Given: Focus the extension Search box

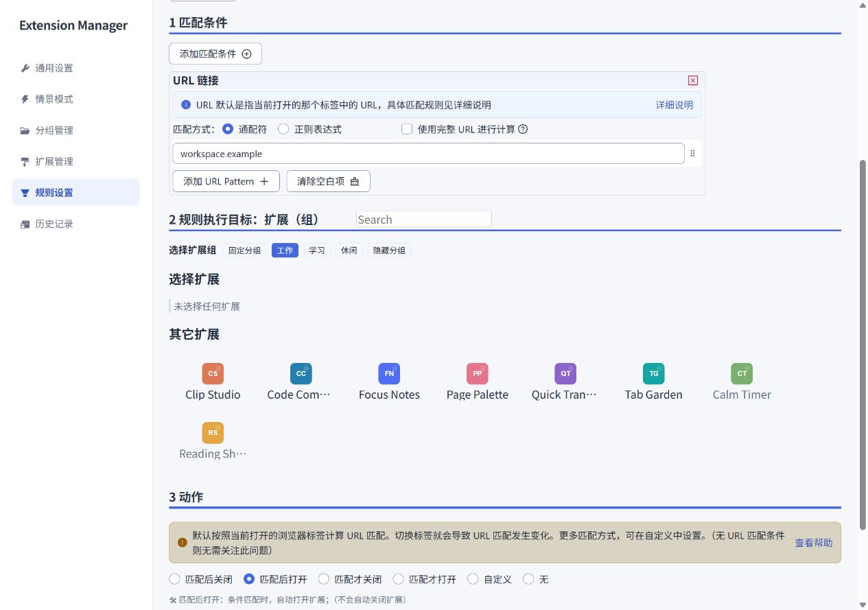Looking at the screenshot, I should 424,220.
